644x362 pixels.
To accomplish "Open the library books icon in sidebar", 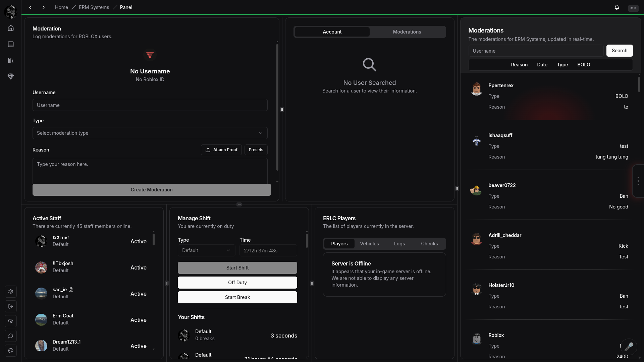I will pos(11,60).
